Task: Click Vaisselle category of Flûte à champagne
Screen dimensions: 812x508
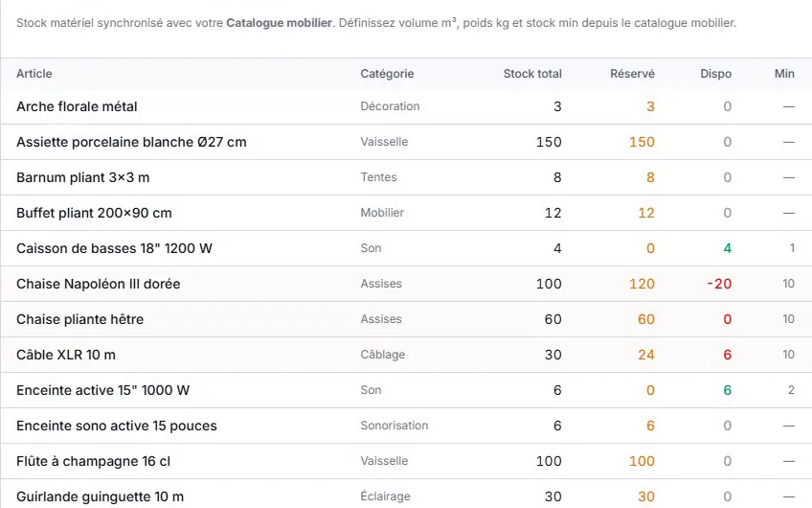Action: coord(384,461)
